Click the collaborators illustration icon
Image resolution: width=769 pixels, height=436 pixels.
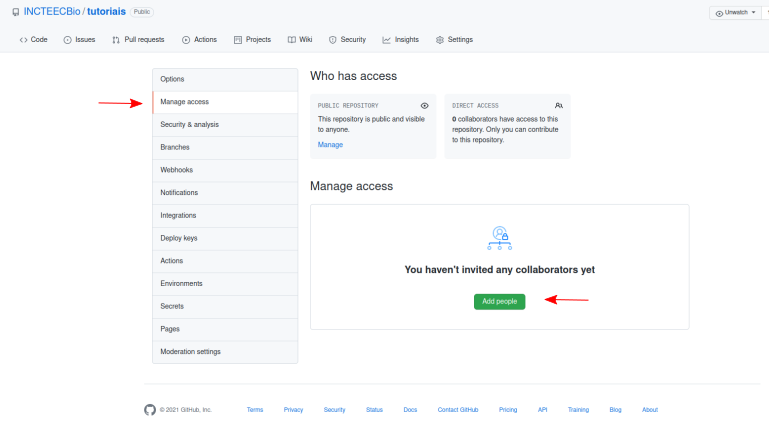(x=499, y=238)
